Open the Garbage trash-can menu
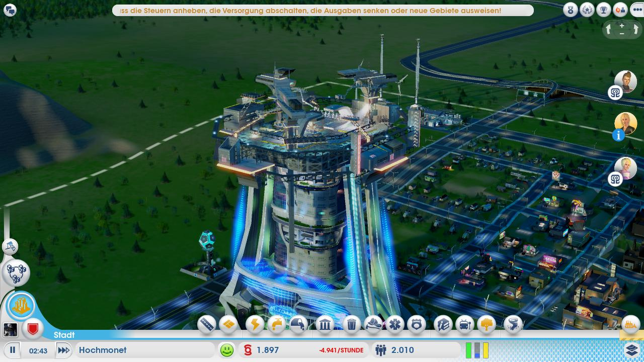This screenshot has height=362, width=644. [352, 324]
